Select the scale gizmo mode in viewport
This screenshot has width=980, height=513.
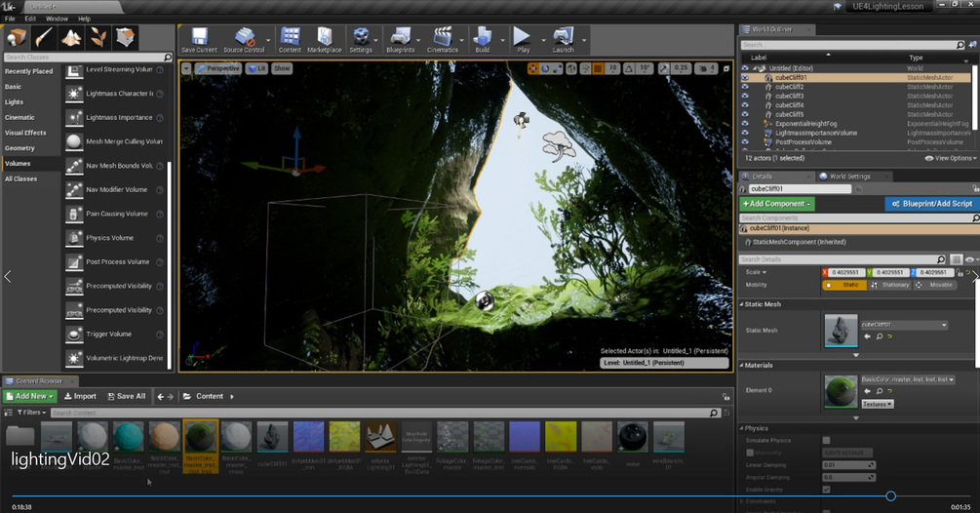click(x=556, y=68)
